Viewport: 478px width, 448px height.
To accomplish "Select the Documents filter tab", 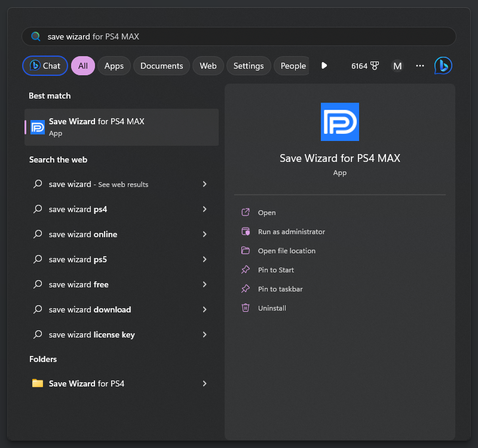I will (x=161, y=66).
